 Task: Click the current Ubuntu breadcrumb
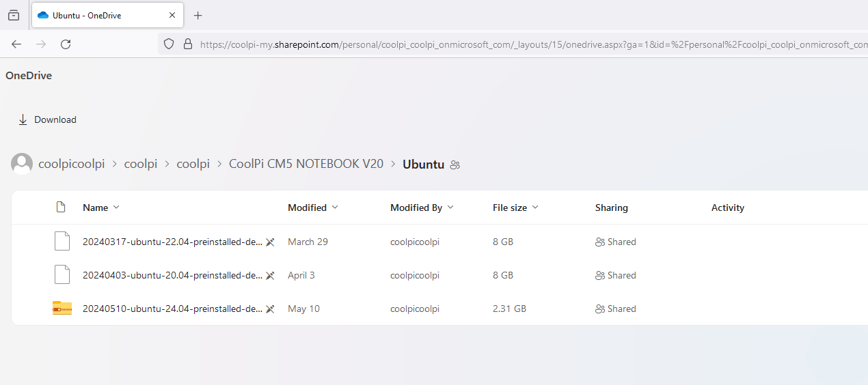424,164
